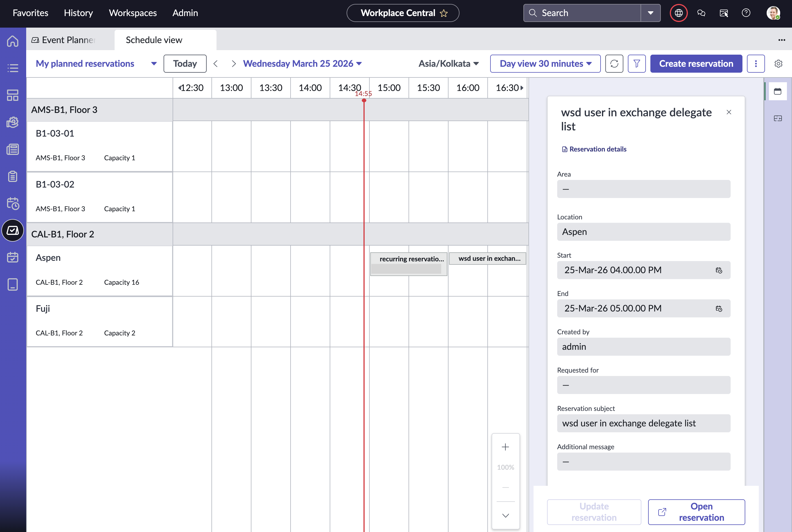Close the reservation details panel
This screenshot has width=792, height=532.
point(729,112)
